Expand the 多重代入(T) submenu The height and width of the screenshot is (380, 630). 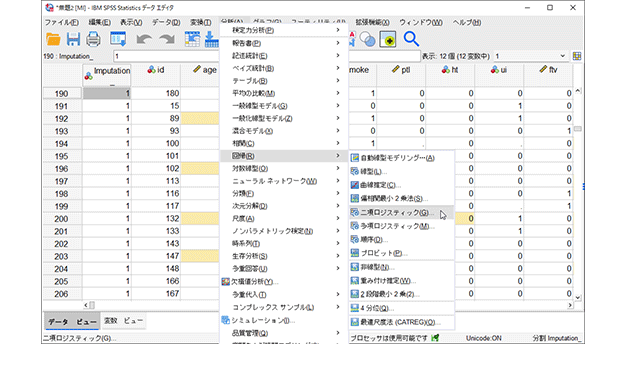click(x=338, y=294)
